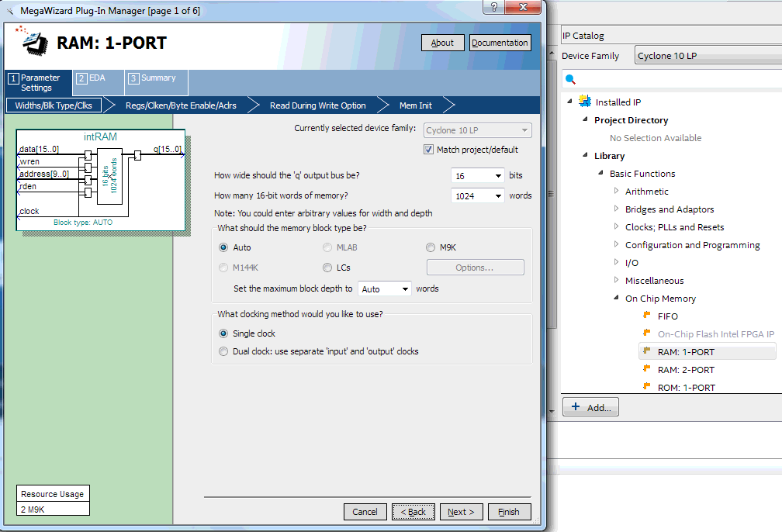Select Auto memory block type
The width and height of the screenshot is (782, 532).
(x=223, y=247)
